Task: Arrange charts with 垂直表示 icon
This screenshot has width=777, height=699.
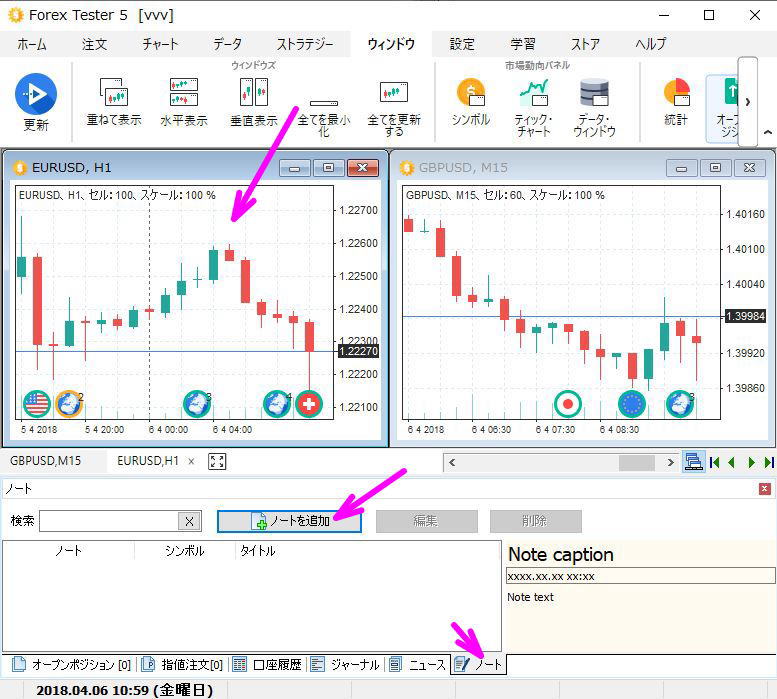Action: 253,94
